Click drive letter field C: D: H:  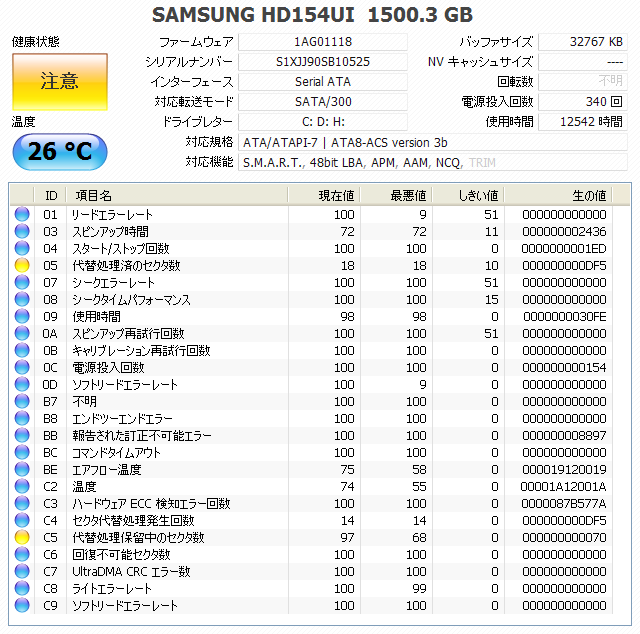pos(323,122)
